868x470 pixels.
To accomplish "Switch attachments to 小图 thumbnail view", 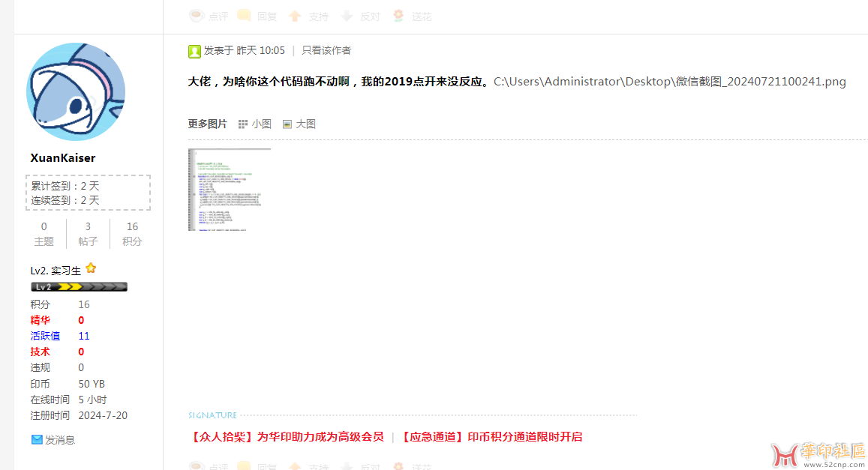I will point(261,124).
